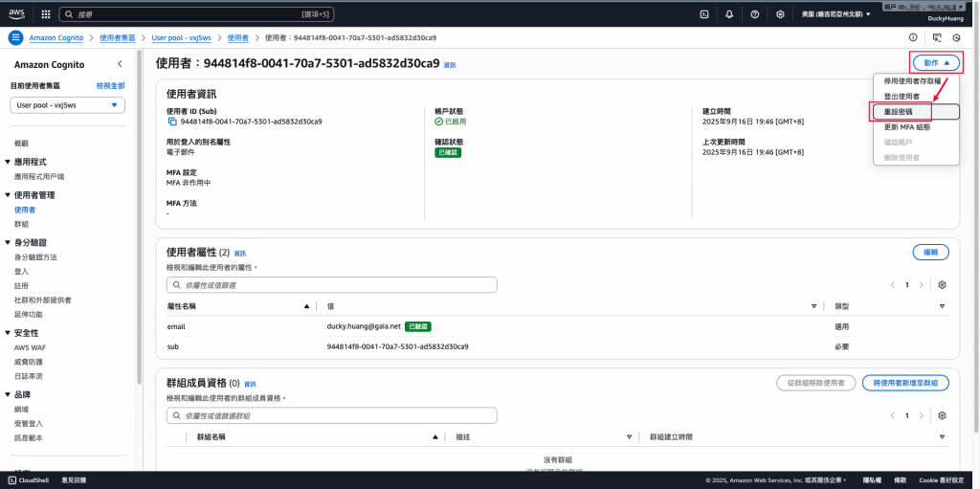Collapse the 品牌 section

click(x=8, y=394)
